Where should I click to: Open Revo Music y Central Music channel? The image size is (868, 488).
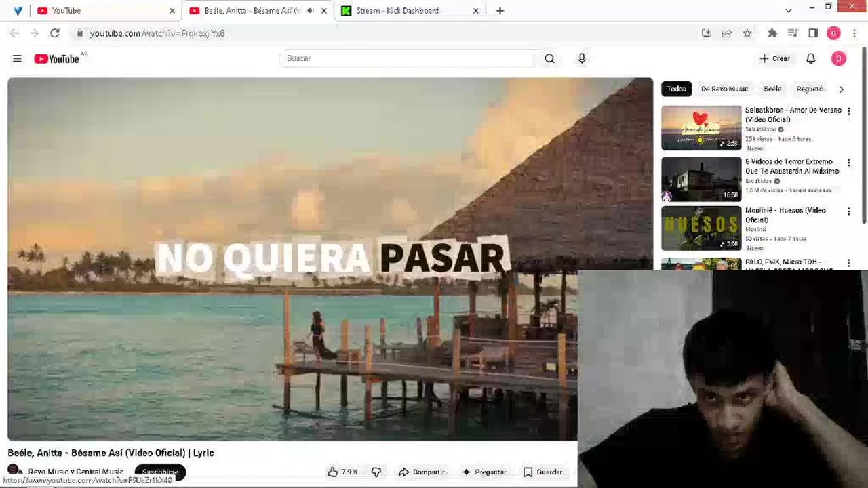[x=76, y=472]
